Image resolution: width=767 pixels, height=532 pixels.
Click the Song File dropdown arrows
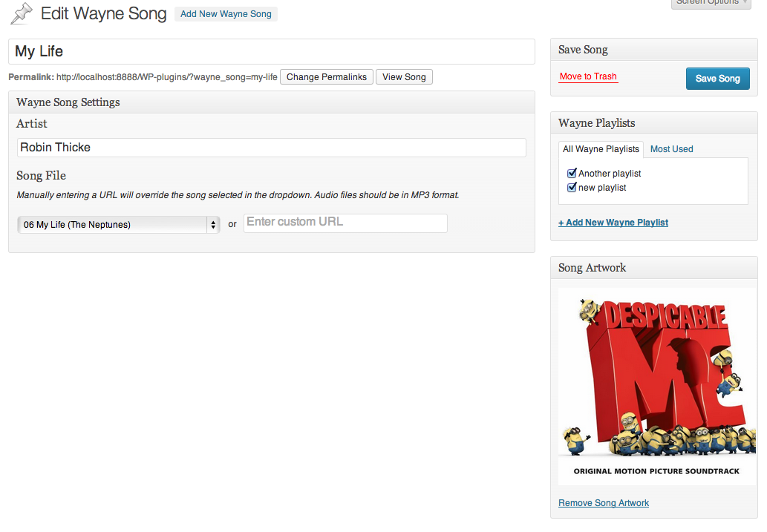213,224
